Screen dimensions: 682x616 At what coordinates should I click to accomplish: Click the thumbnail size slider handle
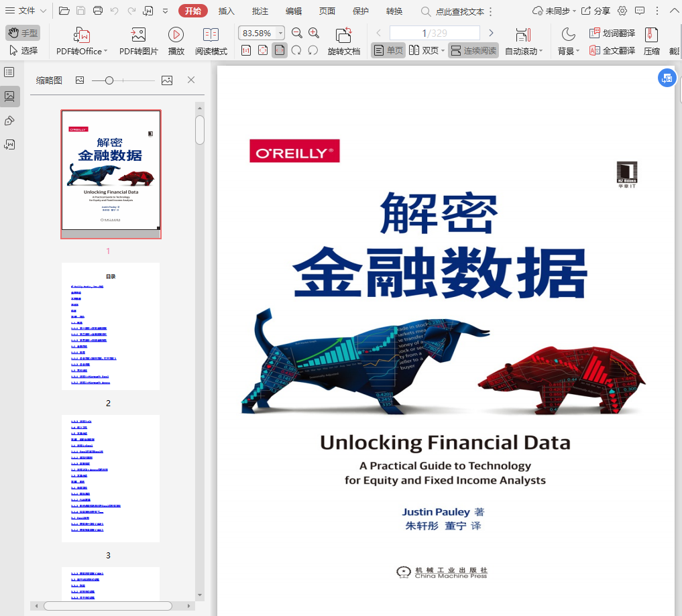[109, 80]
